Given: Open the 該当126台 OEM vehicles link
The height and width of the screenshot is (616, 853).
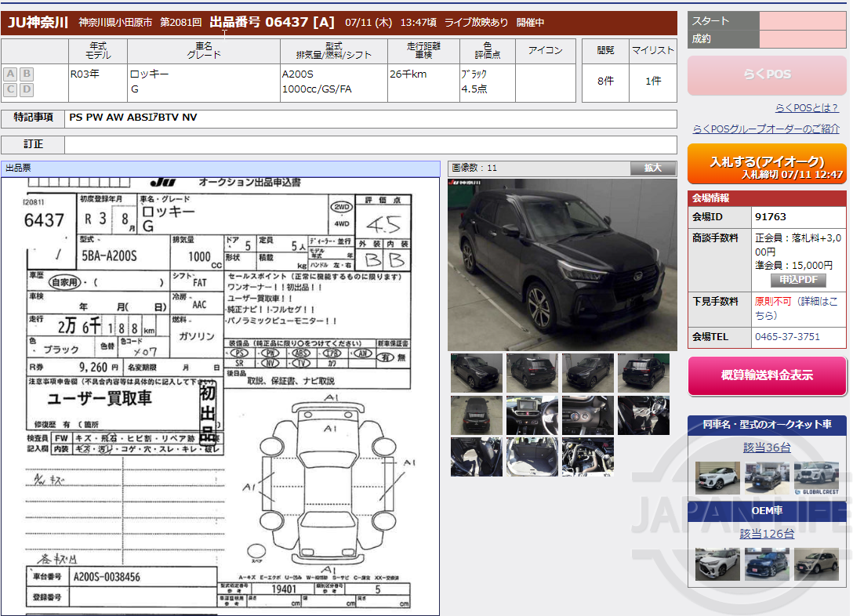Looking at the screenshot, I should click(767, 531).
